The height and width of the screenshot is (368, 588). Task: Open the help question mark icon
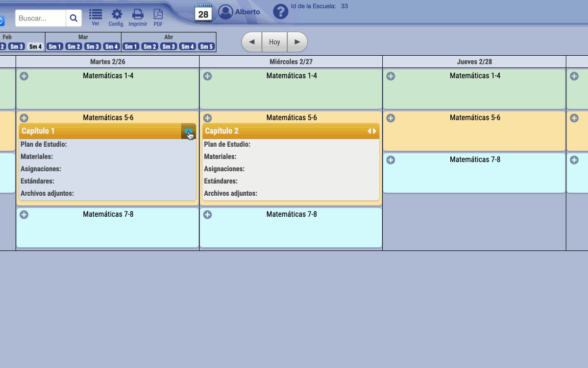click(x=281, y=12)
